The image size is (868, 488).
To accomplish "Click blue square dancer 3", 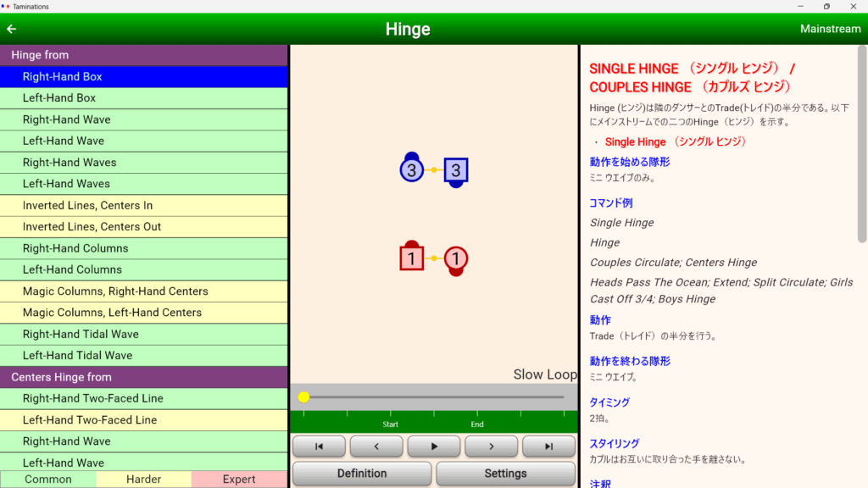I will (455, 171).
